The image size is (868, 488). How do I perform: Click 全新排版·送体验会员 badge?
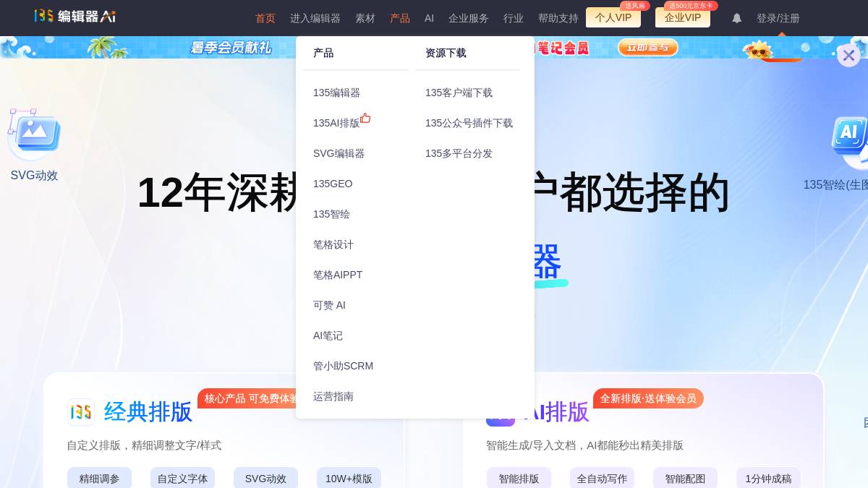pos(648,398)
